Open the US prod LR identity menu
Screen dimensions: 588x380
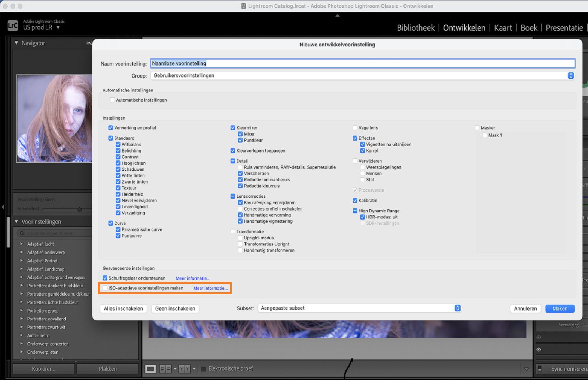[41, 27]
